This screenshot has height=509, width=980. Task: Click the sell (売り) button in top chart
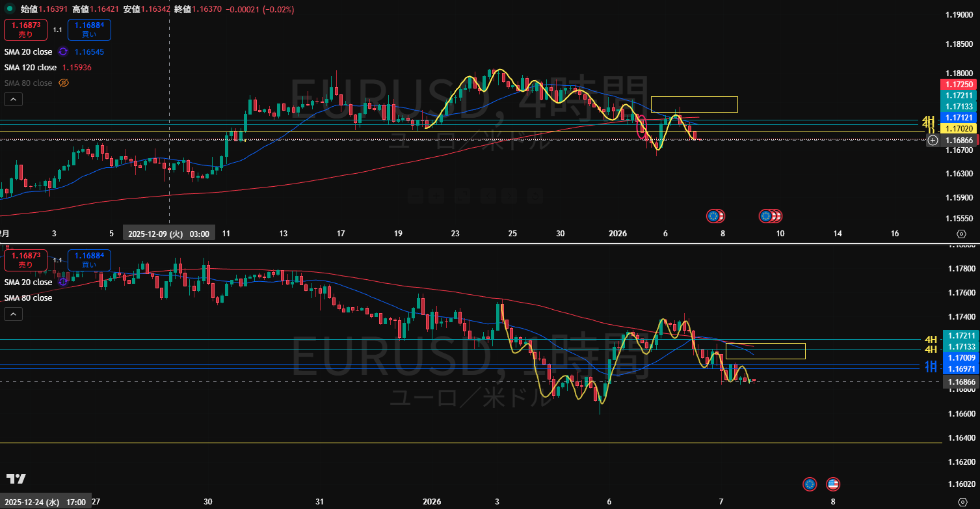(x=25, y=30)
